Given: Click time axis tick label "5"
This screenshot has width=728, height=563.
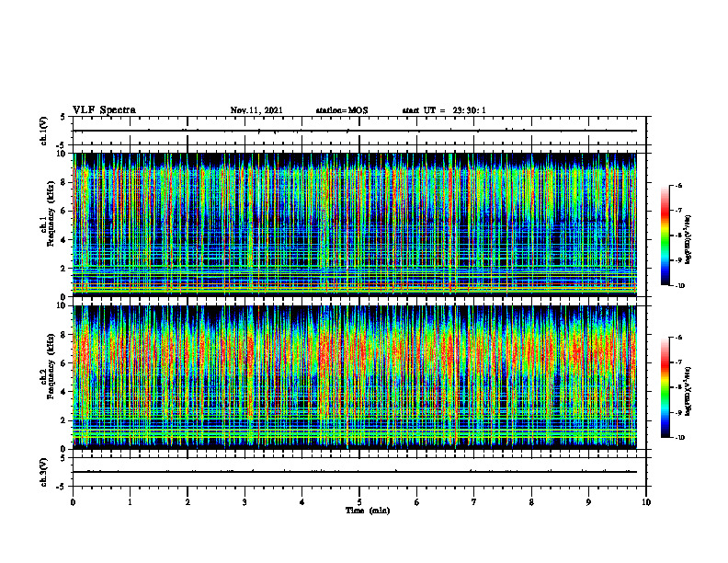Looking at the screenshot, I should point(359,502).
